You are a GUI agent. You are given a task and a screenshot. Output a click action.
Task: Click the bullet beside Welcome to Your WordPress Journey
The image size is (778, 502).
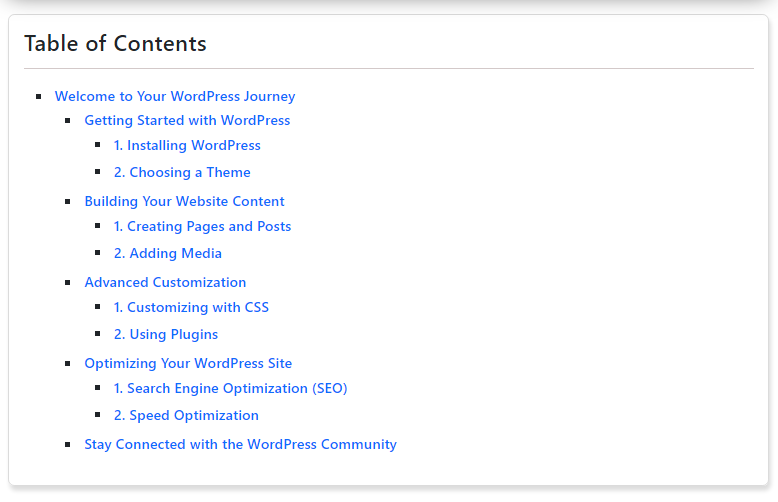pos(39,96)
